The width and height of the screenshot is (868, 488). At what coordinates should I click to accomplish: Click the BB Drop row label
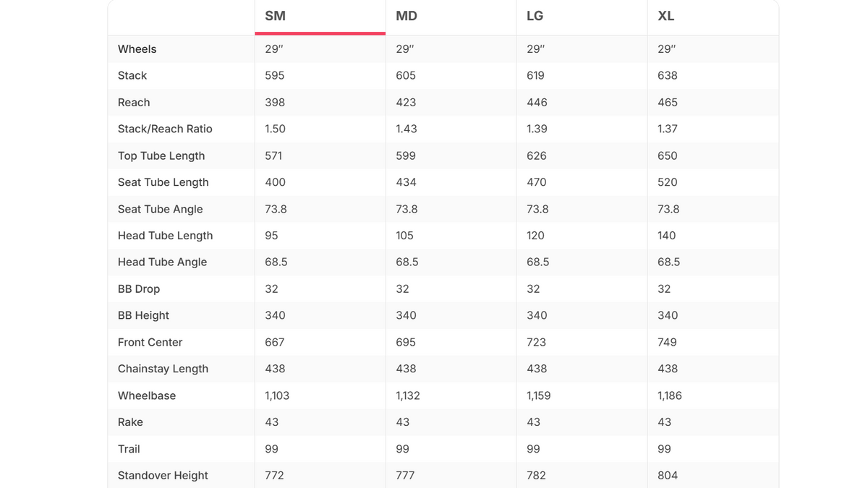point(139,289)
